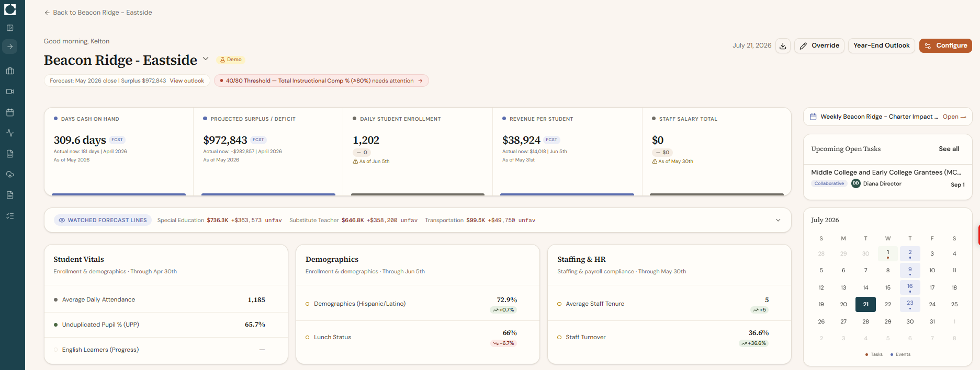
Task: Expand the Beacon Ridge - Eastside school dropdown
Action: pos(206,59)
